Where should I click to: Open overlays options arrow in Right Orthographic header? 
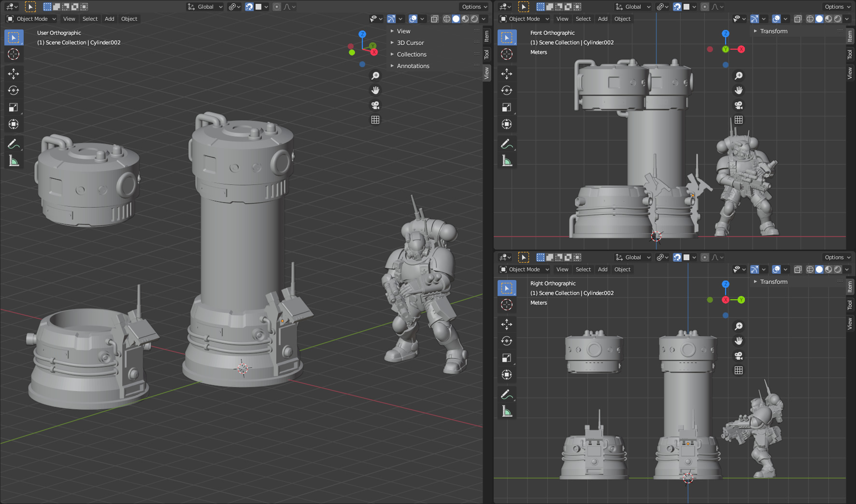click(785, 269)
